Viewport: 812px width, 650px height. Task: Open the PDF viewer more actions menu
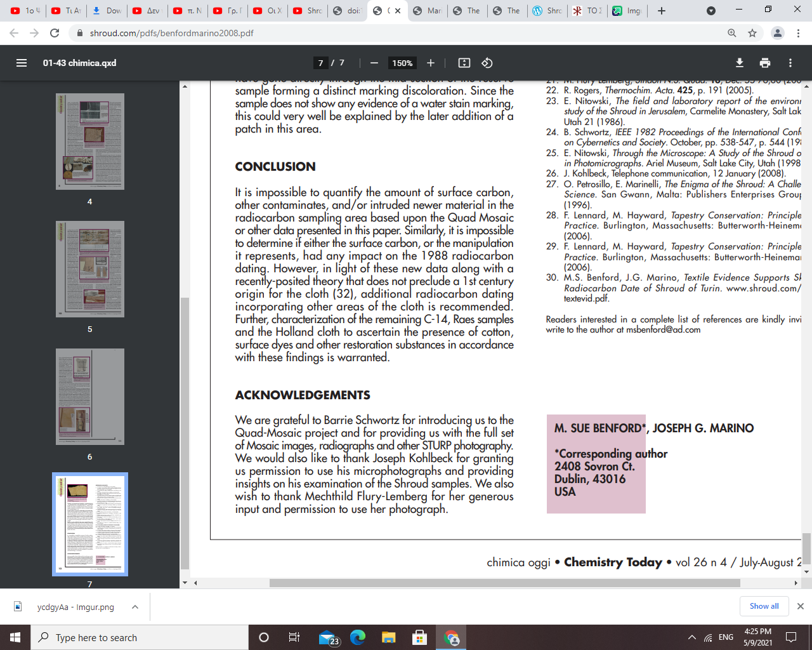790,63
